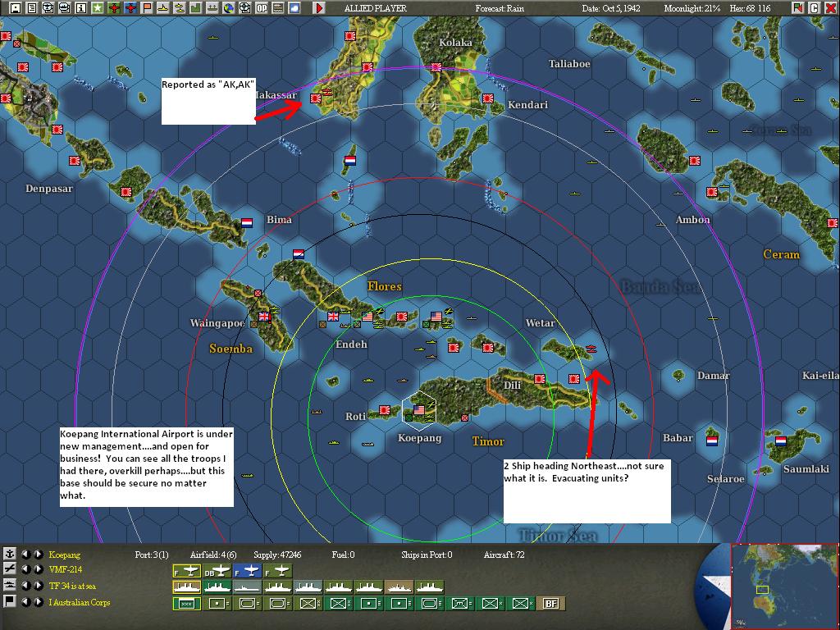Select the Dutch flag base at Saumlaki
The image size is (840, 630).
click(781, 441)
